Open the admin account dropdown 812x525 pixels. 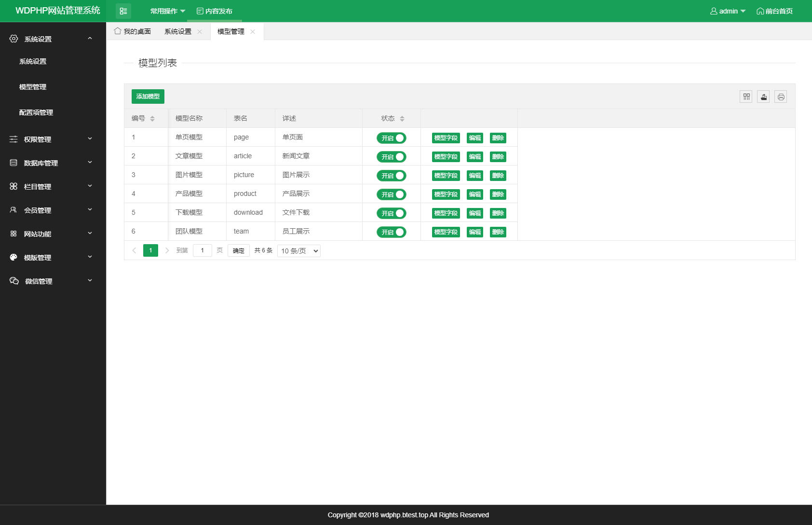click(x=728, y=11)
